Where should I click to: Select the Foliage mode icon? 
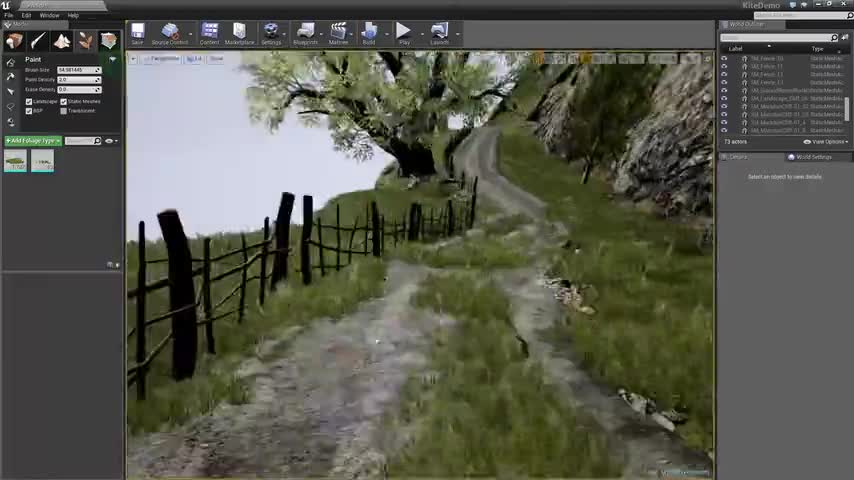click(85, 41)
